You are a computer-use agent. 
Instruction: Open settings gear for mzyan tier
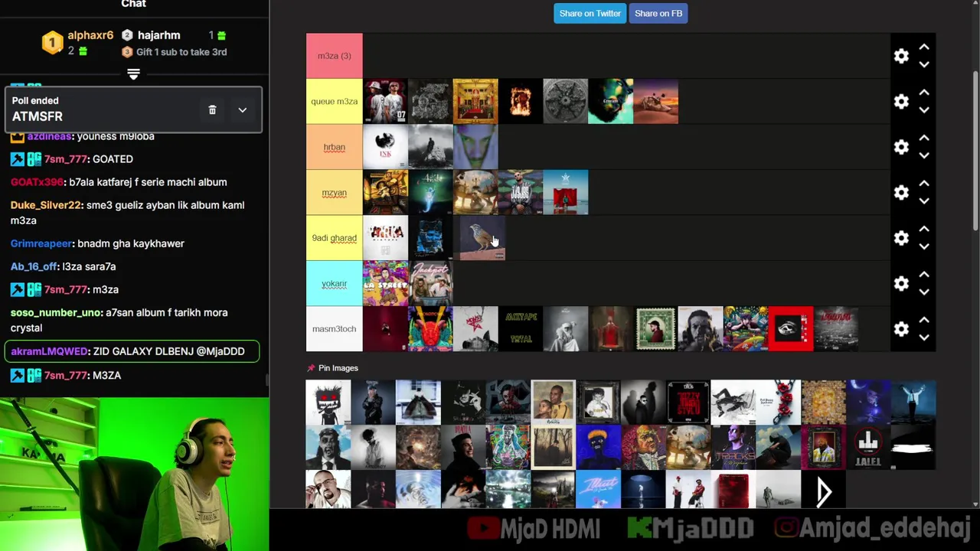tap(901, 193)
